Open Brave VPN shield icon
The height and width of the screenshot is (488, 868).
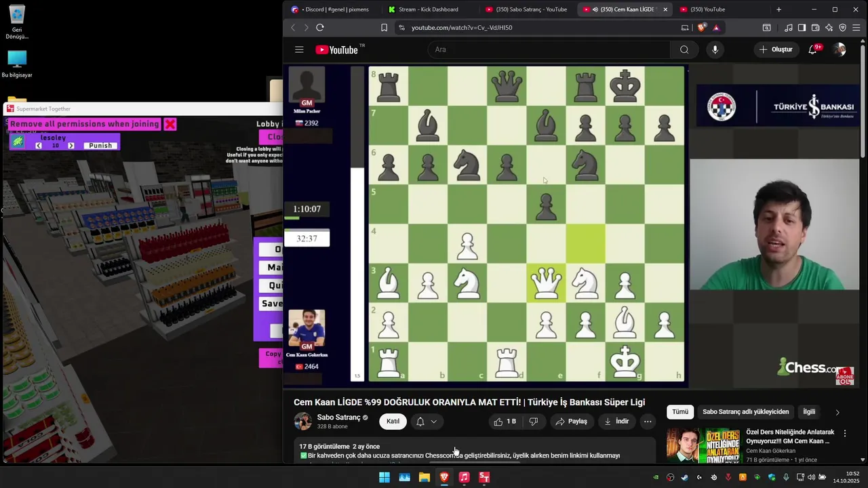(843, 28)
